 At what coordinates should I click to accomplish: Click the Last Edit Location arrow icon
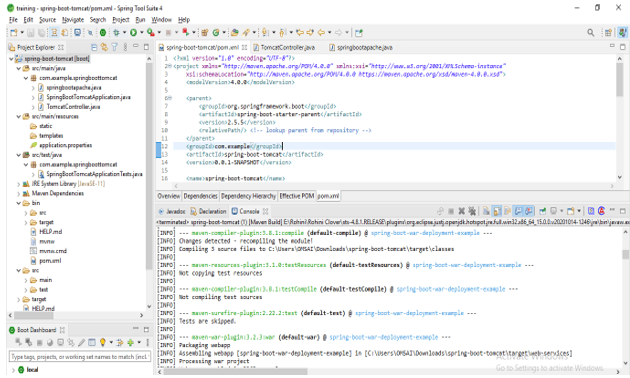pyautogui.click(x=300, y=33)
